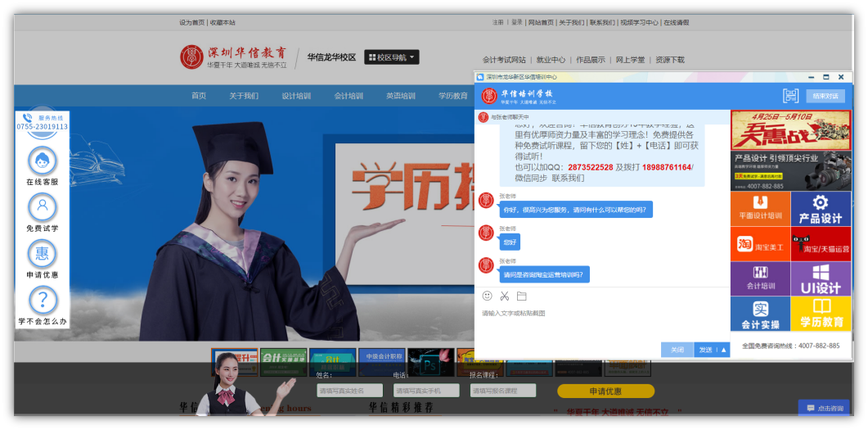Open 关于我们 in the blue nav bar
This screenshot has width=868, height=430.
(x=244, y=96)
